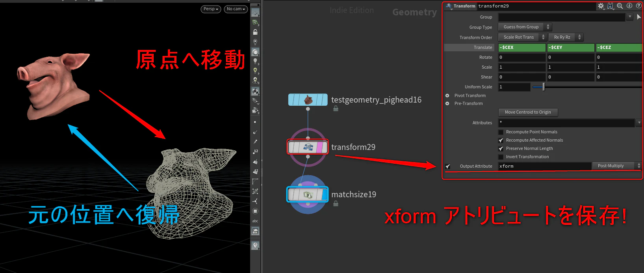Viewport: 644px width, 273px height.
Task: Click the Scale Y value field
Action: [571, 67]
